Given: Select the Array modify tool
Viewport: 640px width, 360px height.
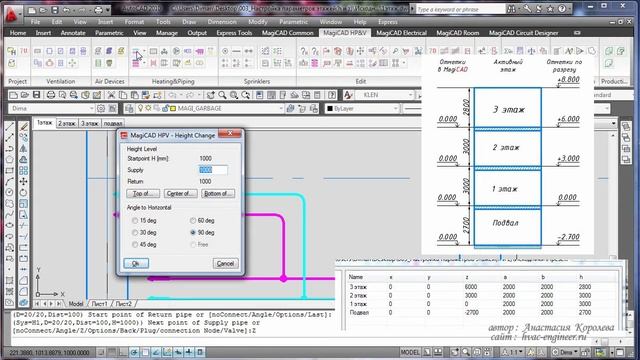Looking at the screenshot, I should click(24, 171).
